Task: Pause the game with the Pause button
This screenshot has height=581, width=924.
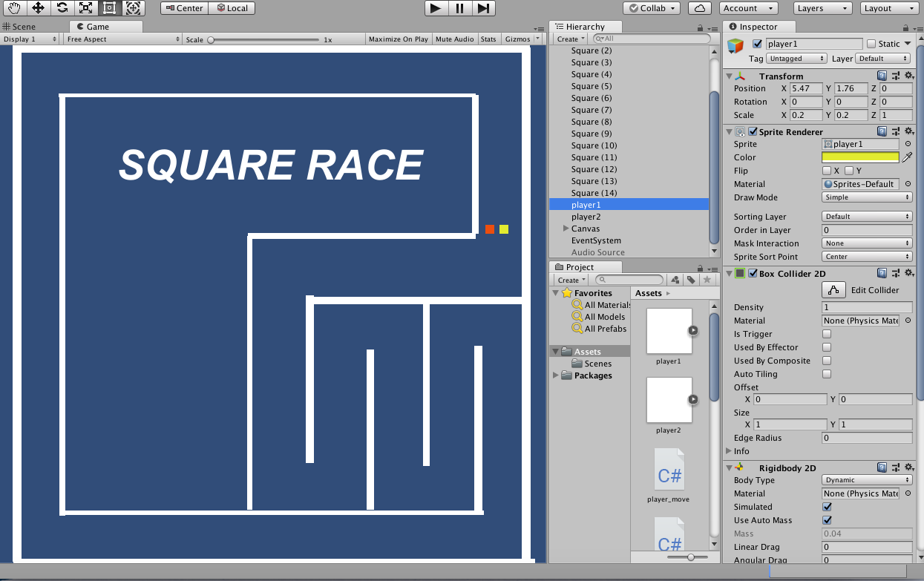Action: [x=460, y=8]
